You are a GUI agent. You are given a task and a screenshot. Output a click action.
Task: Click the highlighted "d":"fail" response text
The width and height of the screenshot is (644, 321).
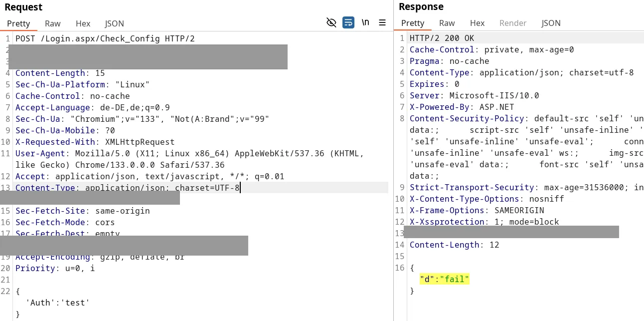[x=445, y=280]
